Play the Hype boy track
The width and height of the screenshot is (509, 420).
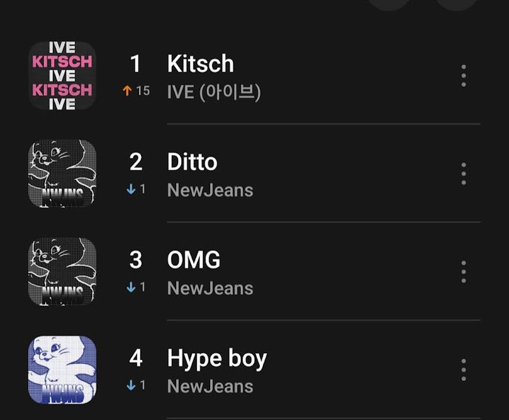point(217,358)
